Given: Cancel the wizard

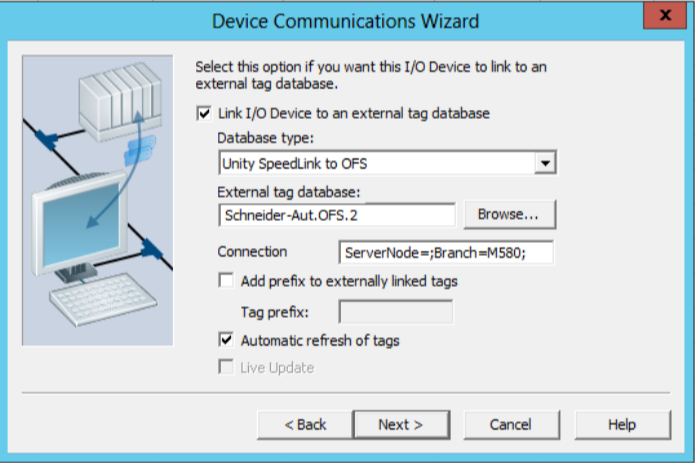Looking at the screenshot, I should (511, 425).
